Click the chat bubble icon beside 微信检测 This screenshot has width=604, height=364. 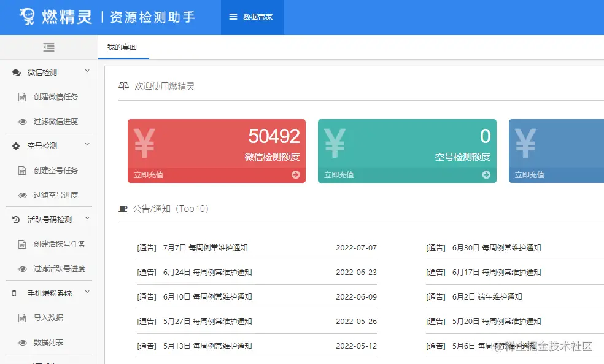(x=16, y=72)
